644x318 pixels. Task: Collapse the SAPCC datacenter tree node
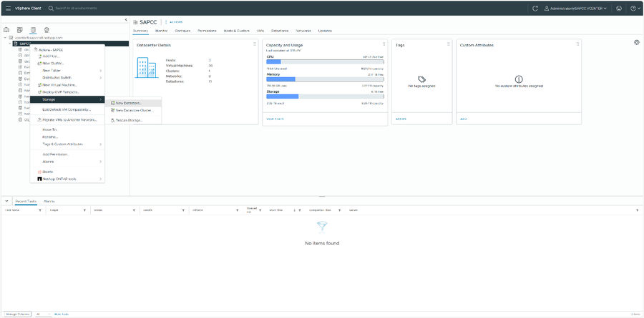9,44
